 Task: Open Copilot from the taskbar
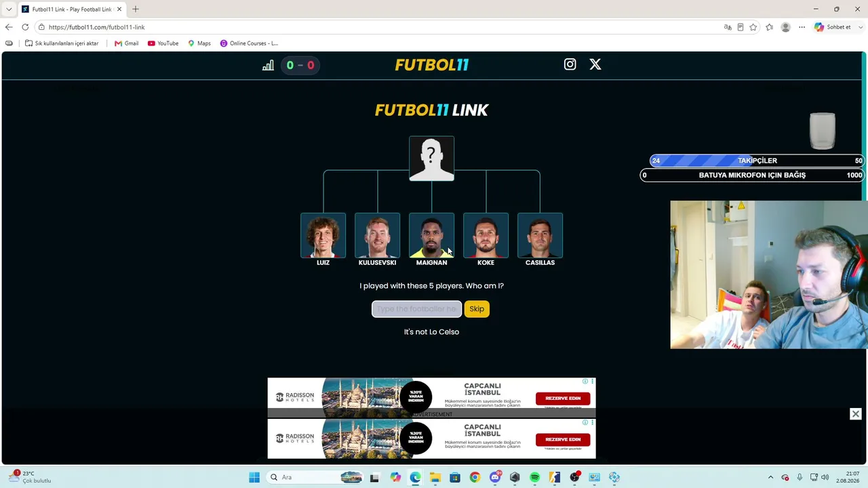tap(395, 477)
